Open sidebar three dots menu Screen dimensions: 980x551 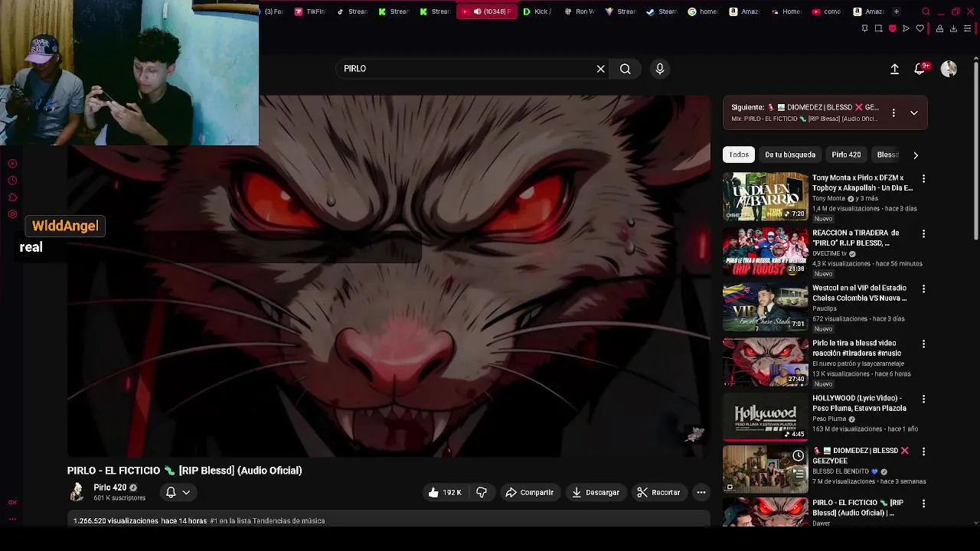[12, 519]
